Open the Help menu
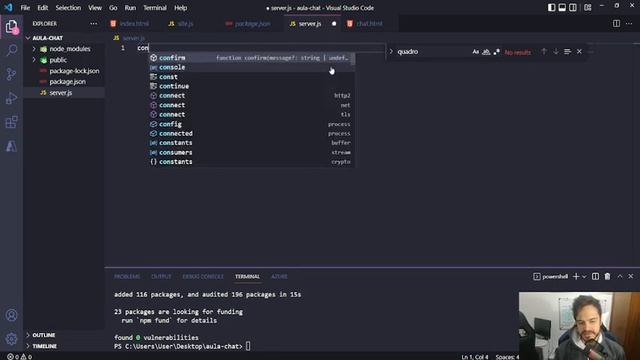 pos(180,8)
